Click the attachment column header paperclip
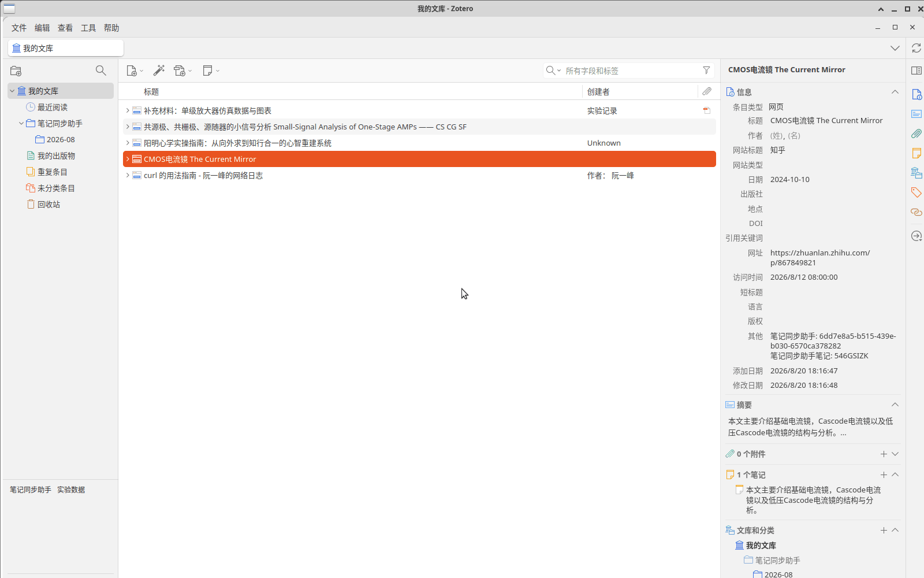Screen dimensions: 924x578 point(706,91)
